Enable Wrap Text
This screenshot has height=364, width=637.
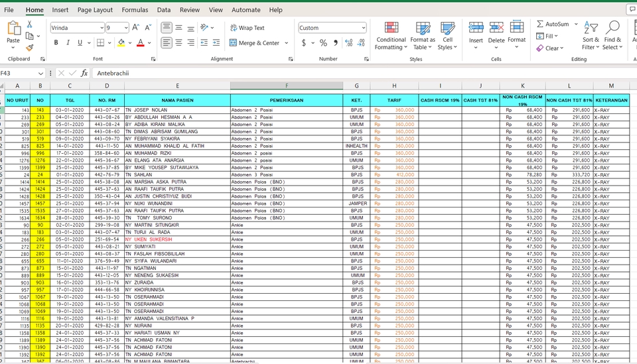click(248, 28)
